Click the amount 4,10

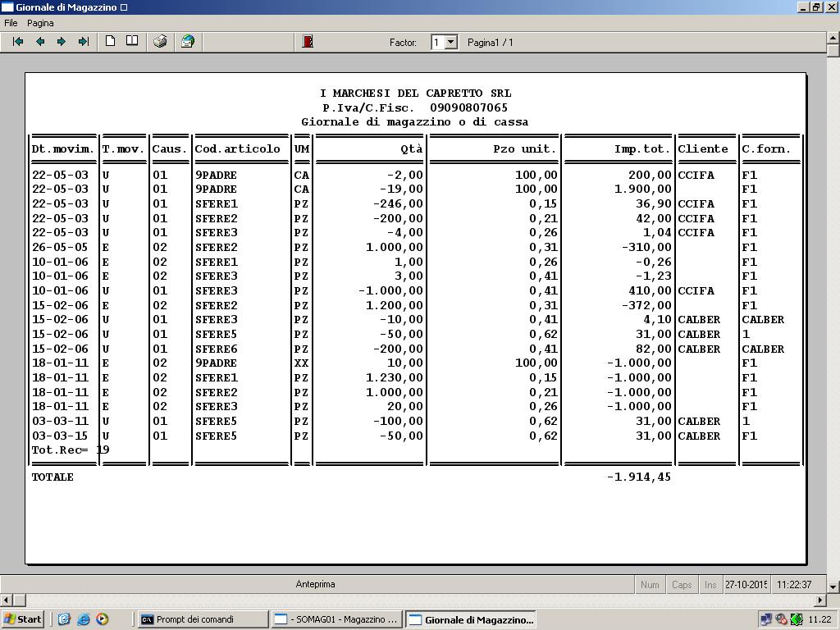click(657, 320)
